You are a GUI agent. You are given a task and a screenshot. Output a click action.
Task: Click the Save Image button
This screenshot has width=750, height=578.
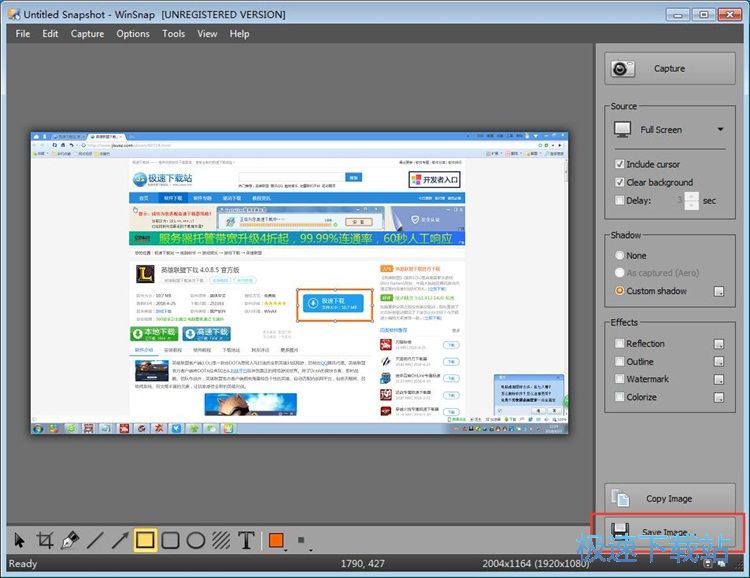[670, 531]
